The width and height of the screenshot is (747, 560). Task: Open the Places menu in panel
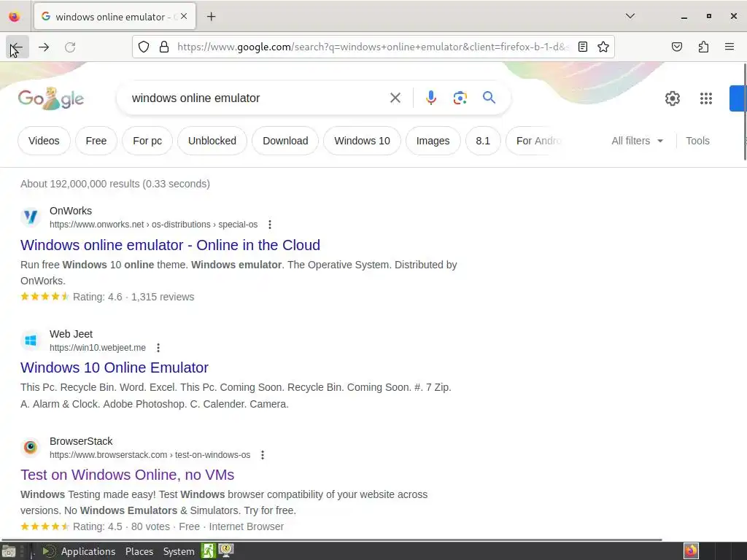139,551
